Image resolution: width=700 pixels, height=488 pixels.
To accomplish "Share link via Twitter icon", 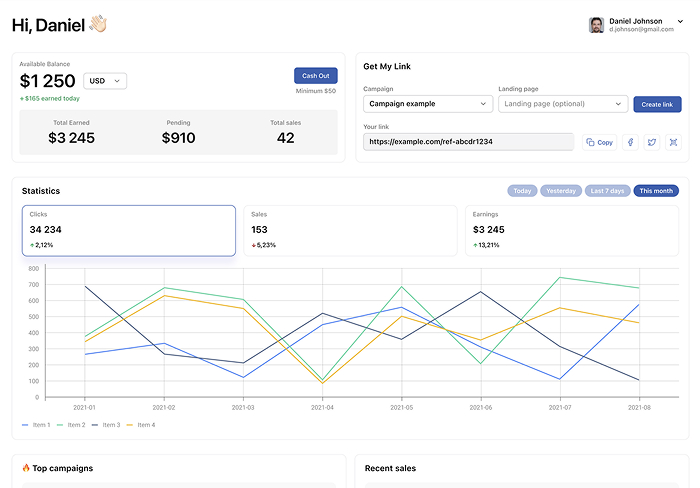I will click(x=652, y=142).
